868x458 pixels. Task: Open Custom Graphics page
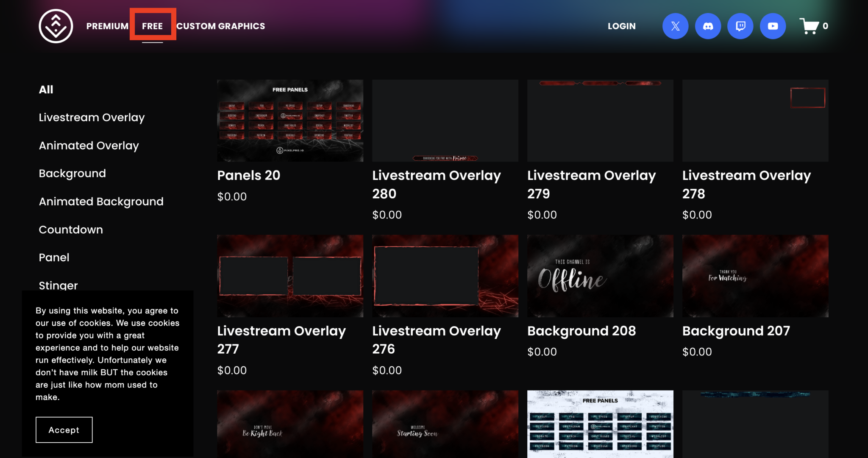point(220,26)
